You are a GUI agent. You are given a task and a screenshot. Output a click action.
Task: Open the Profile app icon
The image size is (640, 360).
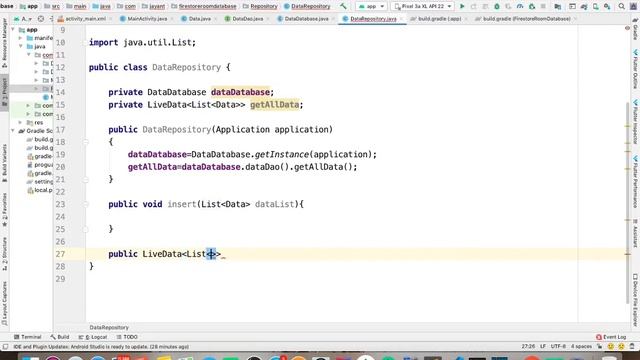click(x=520, y=7)
